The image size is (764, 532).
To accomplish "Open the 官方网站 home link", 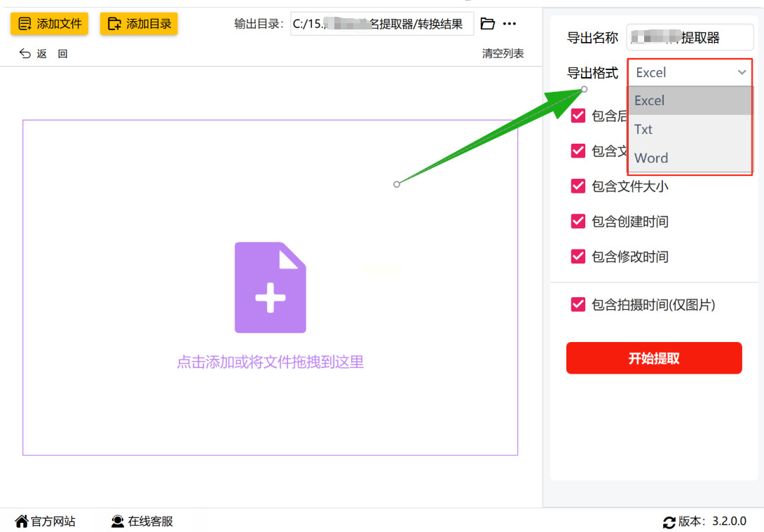I will click(46, 521).
